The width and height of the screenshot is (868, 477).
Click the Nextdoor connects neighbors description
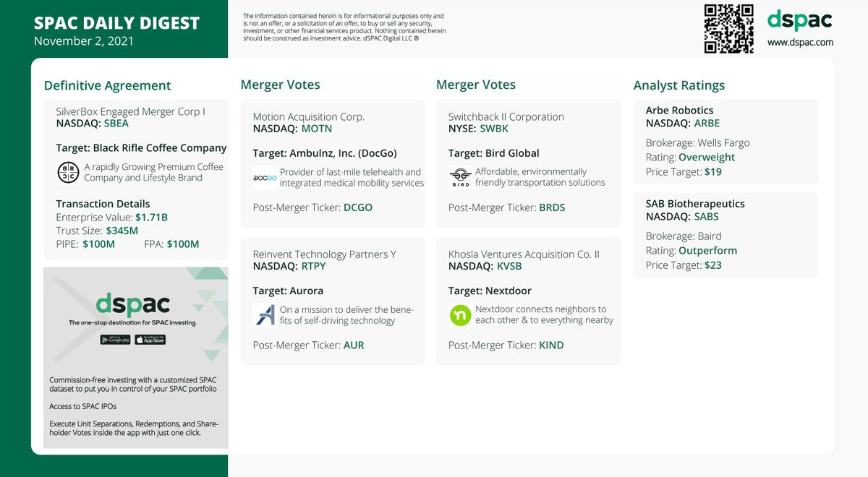pyautogui.click(x=544, y=314)
